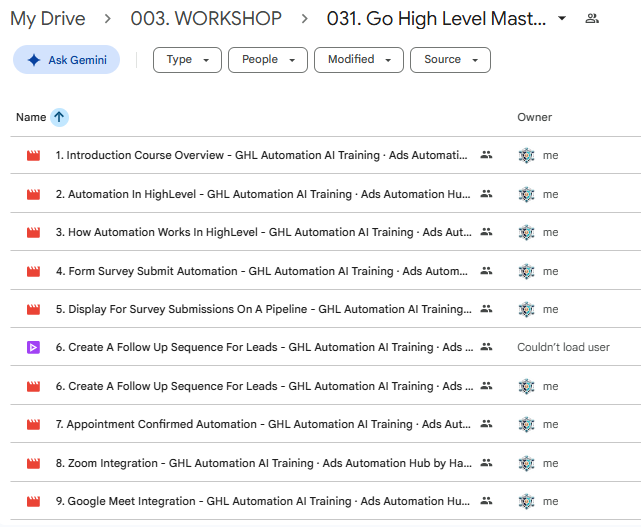Select file 1. Introduction Course Overview

pos(261,155)
